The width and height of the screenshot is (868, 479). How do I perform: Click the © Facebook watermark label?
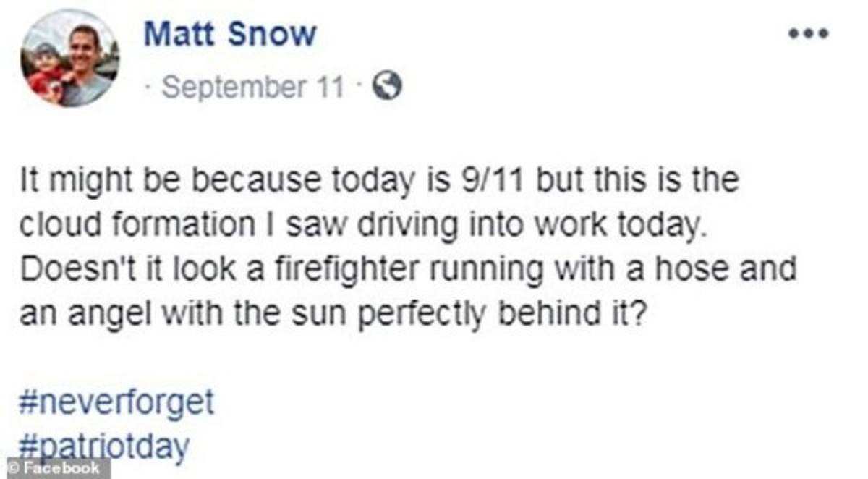tap(55, 468)
